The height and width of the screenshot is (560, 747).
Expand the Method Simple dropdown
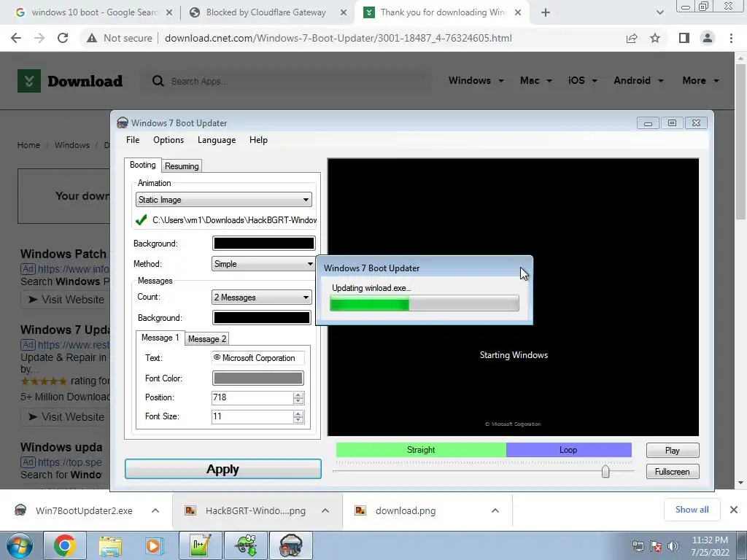(x=263, y=263)
